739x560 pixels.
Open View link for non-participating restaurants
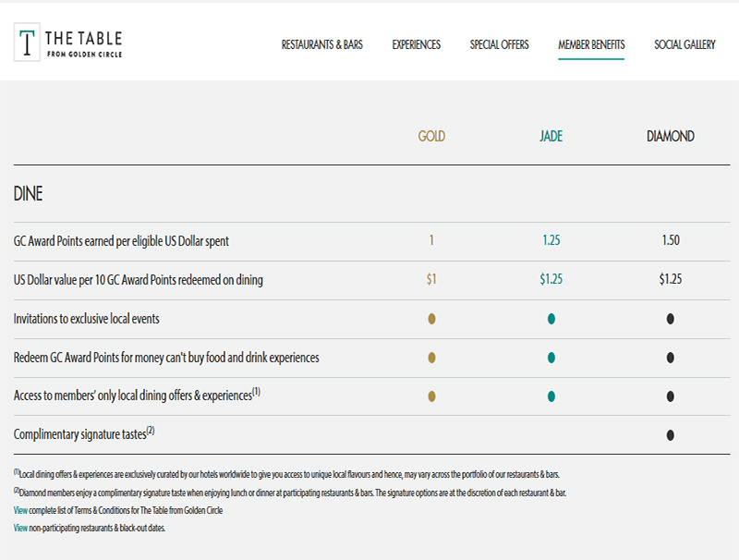(20, 528)
